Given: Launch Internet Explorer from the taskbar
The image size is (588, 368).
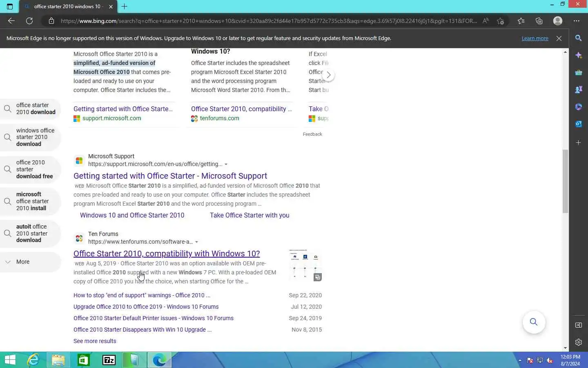Looking at the screenshot, I should (33, 360).
